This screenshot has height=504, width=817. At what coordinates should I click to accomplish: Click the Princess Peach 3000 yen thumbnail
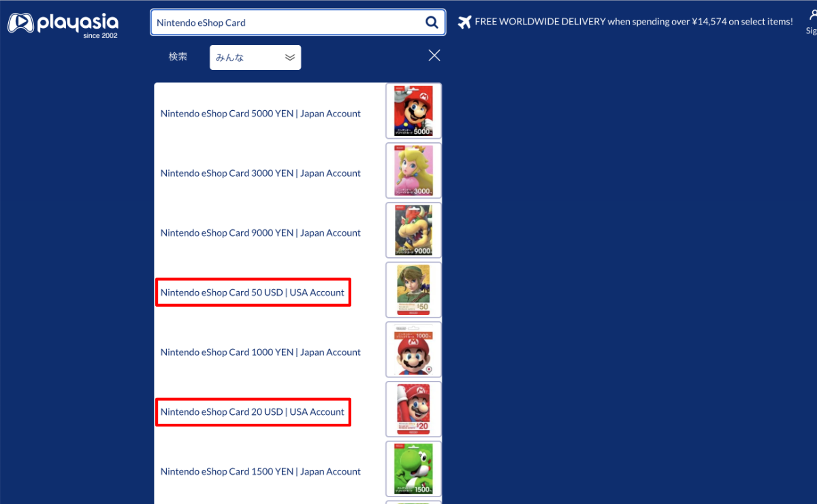click(x=413, y=171)
